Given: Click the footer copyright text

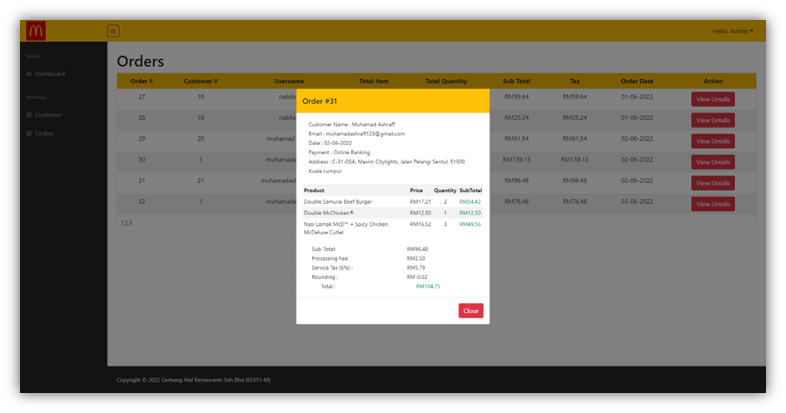Looking at the screenshot, I should coord(193,380).
